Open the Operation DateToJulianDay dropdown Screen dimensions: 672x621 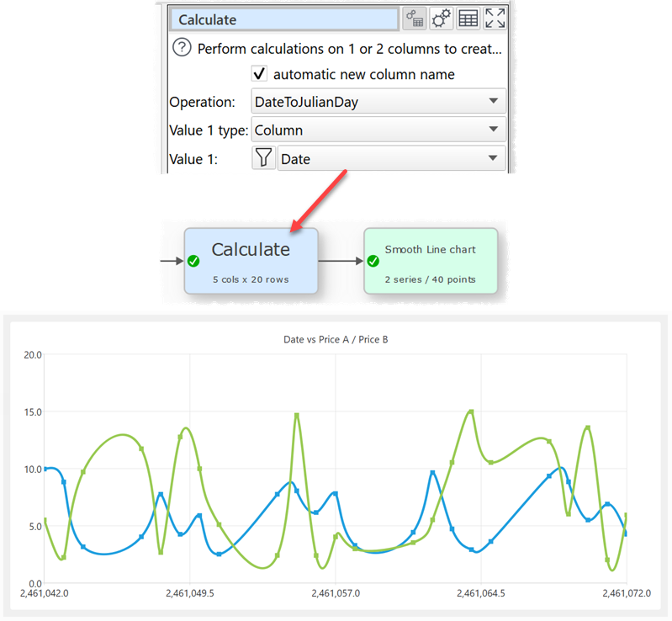point(378,101)
